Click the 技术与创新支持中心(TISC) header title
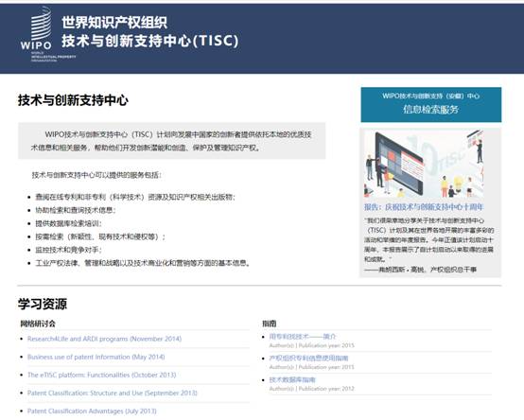 [150, 41]
